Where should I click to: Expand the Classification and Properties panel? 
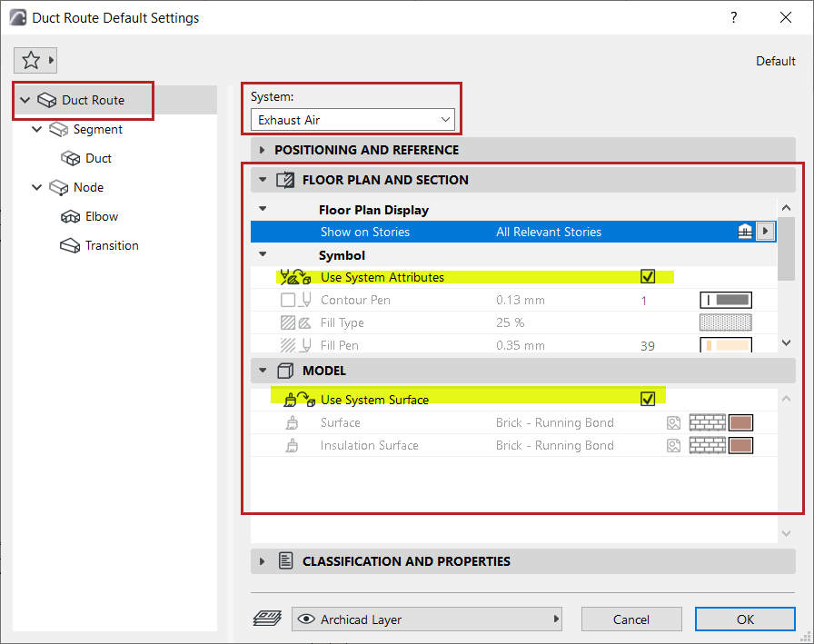click(x=263, y=561)
